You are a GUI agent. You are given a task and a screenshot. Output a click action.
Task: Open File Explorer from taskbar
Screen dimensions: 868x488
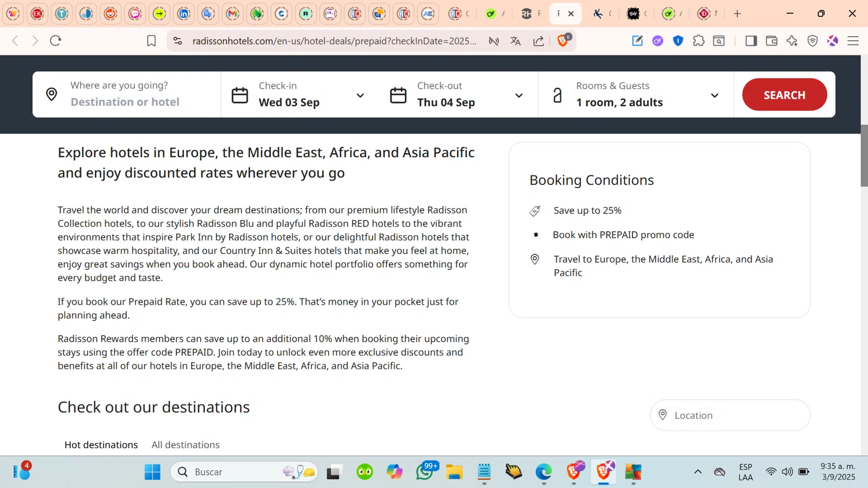[454, 472]
